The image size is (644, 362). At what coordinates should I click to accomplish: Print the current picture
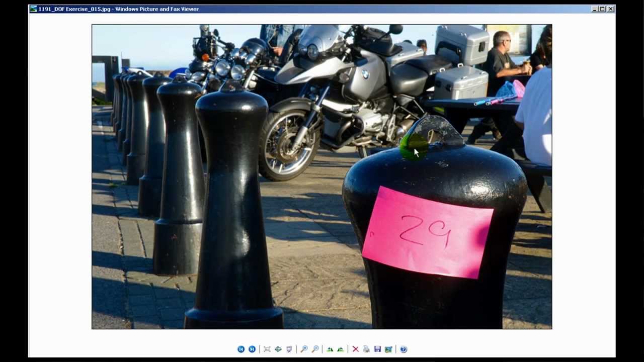tap(366, 349)
